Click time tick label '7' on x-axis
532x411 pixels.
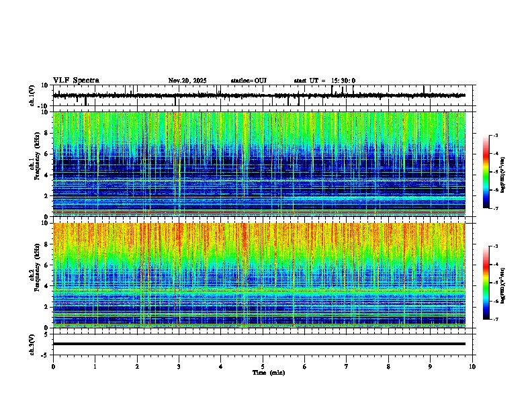click(x=347, y=367)
